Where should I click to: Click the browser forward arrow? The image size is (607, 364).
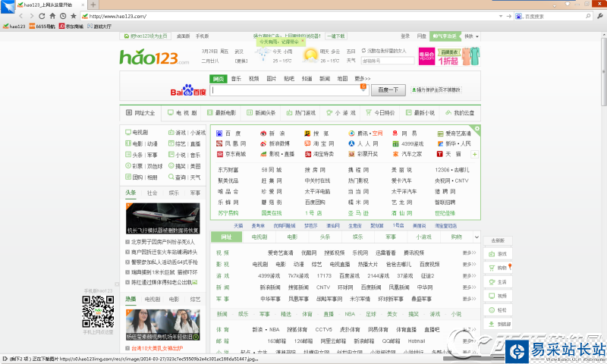[31, 16]
